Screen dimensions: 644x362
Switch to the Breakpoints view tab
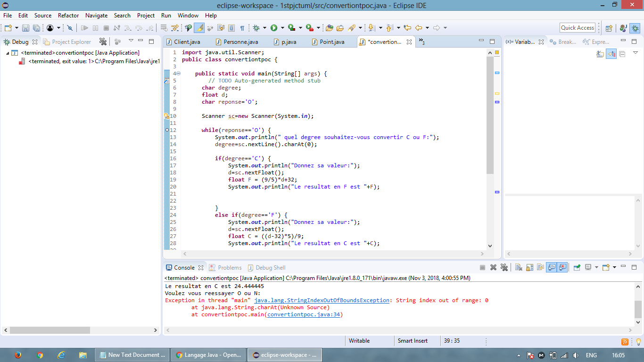563,42
